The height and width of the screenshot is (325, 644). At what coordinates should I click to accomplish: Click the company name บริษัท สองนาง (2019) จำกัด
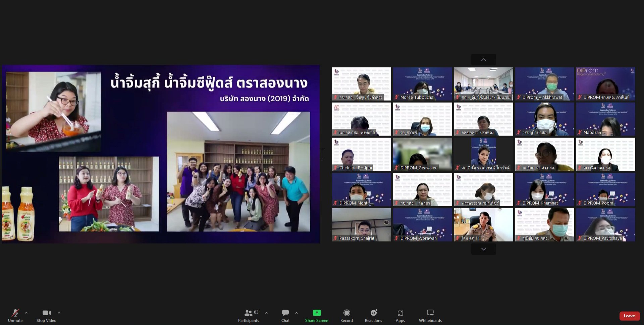[264, 99]
